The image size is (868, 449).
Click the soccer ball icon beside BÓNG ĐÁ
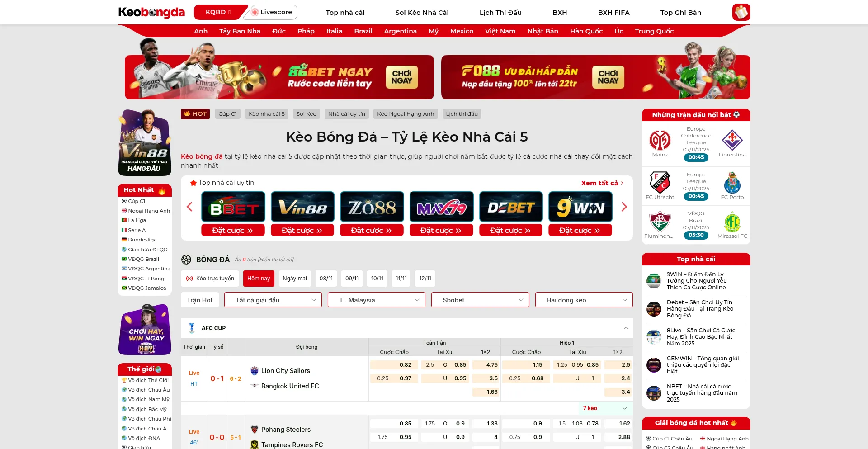[x=186, y=260]
